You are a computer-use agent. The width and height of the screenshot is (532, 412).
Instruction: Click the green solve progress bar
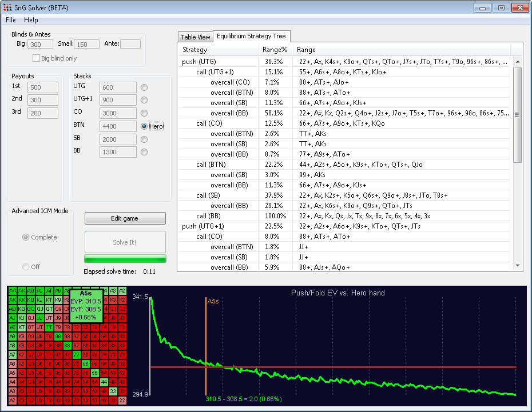pyautogui.click(x=125, y=259)
